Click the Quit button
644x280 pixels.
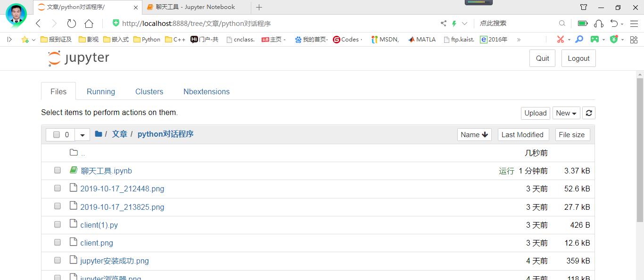[x=542, y=58]
